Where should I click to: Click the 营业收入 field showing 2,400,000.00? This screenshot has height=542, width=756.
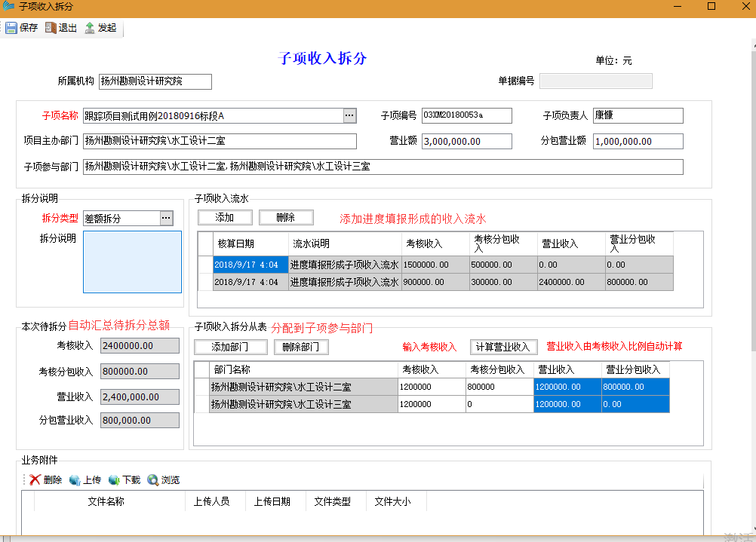(x=140, y=397)
